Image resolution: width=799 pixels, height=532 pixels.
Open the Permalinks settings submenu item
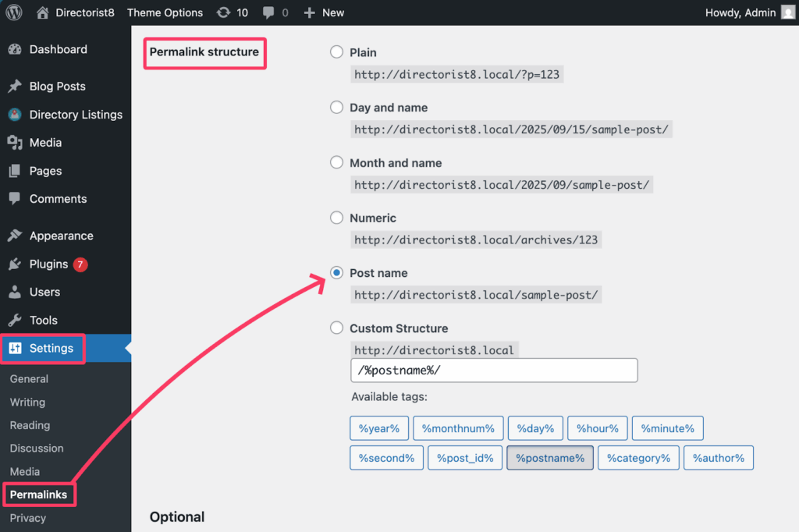pyautogui.click(x=38, y=495)
